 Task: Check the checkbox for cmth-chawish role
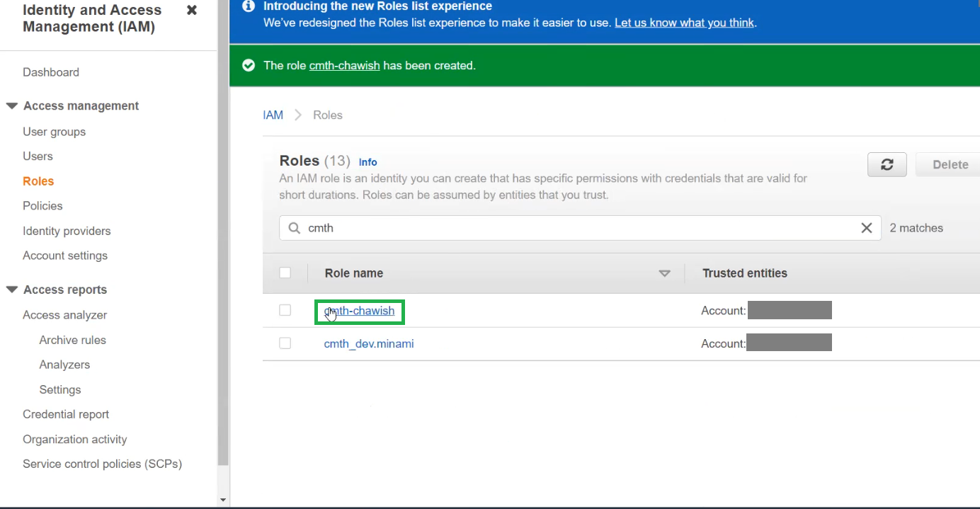285,310
